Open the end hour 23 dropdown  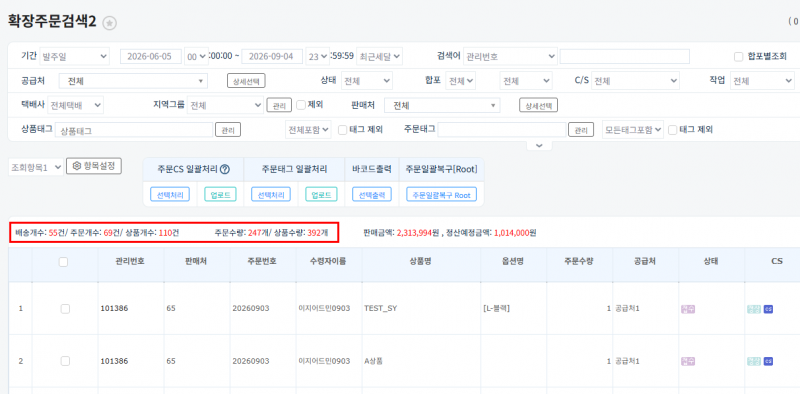tap(317, 57)
